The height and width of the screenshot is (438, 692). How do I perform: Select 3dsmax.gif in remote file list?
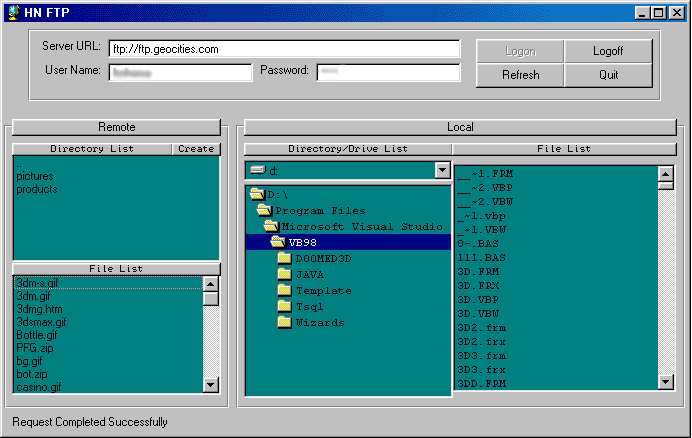pos(41,322)
